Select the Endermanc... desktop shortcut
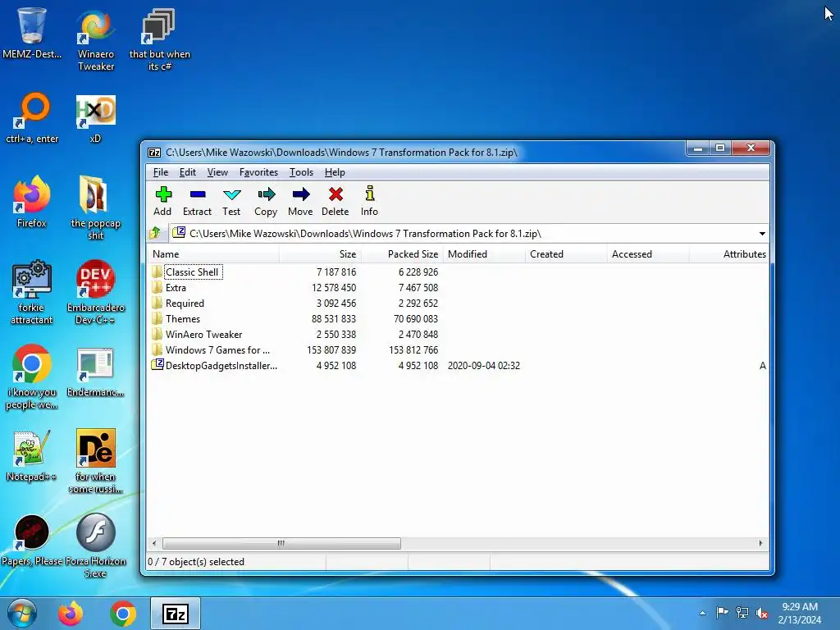Viewport: 840px width, 630px height. (95, 372)
